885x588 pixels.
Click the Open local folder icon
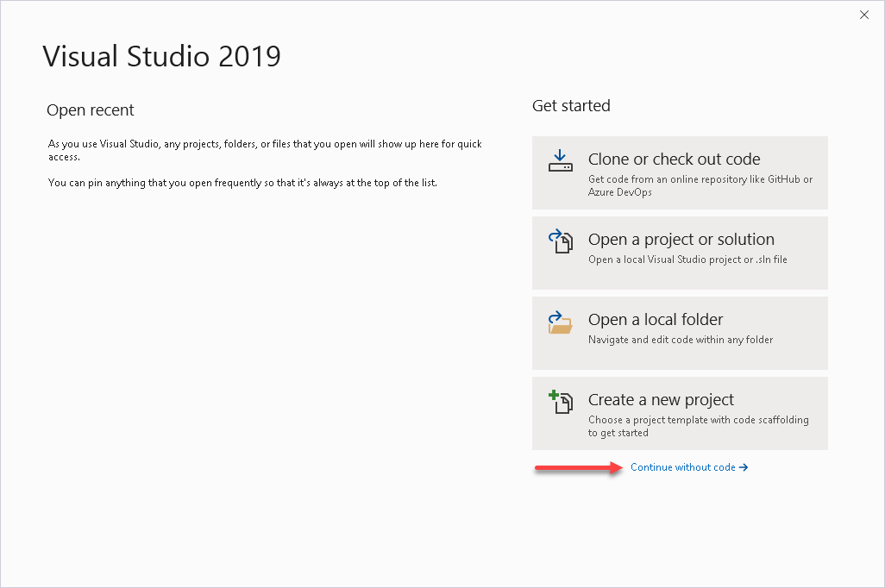pyautogui.click(x=561, y=322)
